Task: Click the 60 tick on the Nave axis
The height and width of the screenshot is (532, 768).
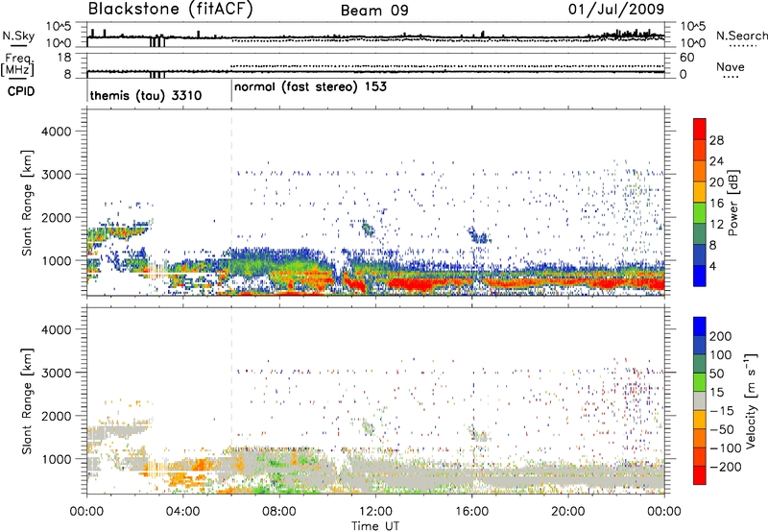Action: pyautogui.click(x=687, y=58)
